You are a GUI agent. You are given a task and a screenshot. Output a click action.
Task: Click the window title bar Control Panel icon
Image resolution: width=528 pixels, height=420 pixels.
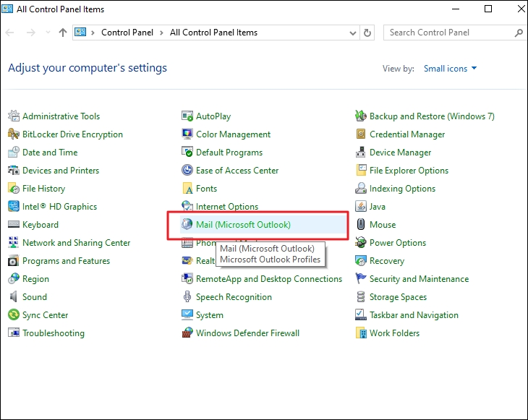point(7,9)
